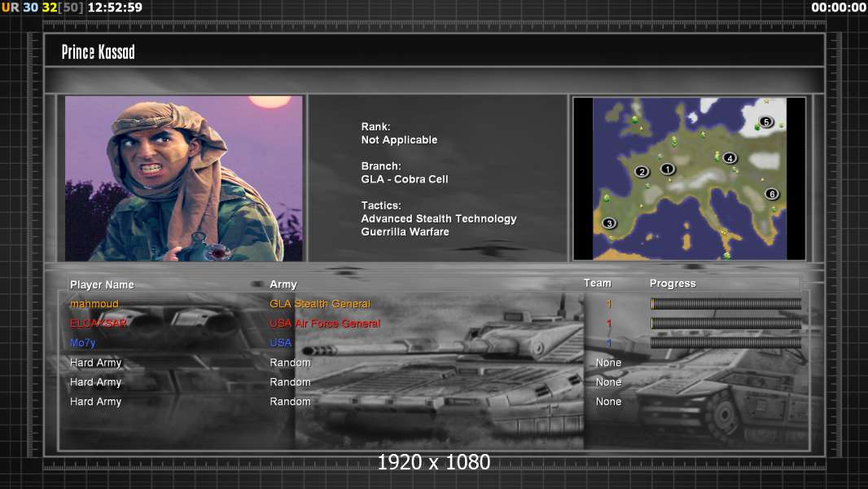Click map start position marker 4
The height and width of the screenshot is (489, 868).
(730, 158)
